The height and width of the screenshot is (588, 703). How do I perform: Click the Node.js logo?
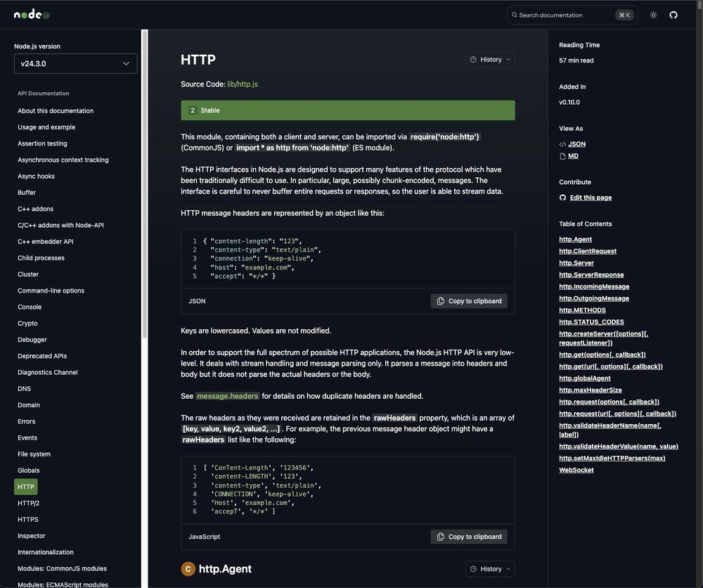(32, 15)
